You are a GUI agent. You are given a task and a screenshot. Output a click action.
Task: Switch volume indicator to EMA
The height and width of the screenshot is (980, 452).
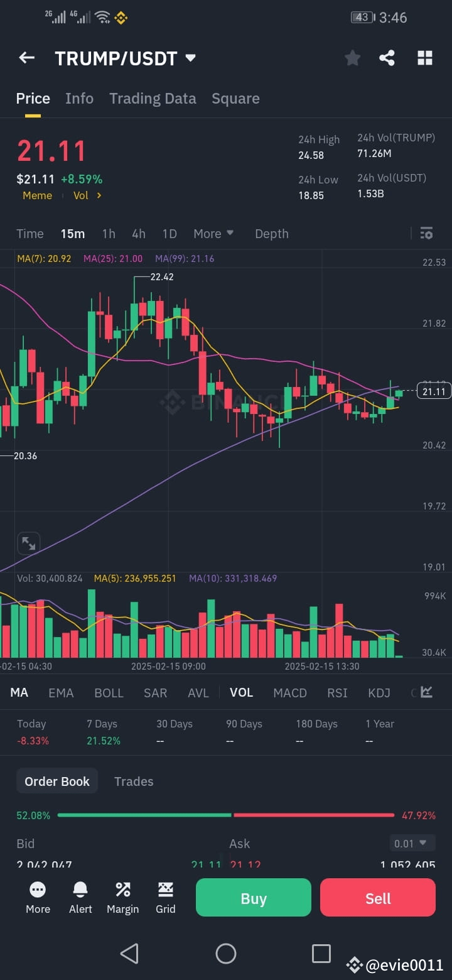[61, 692]
